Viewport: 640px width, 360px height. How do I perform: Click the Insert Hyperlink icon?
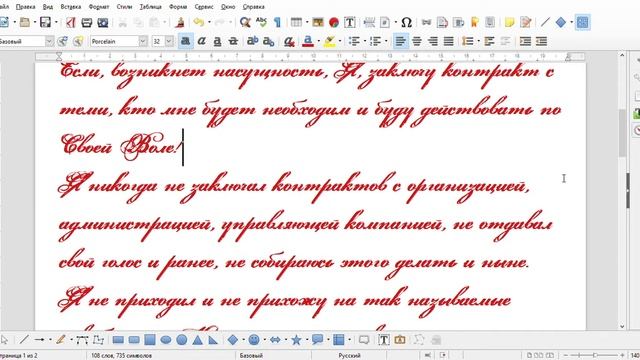click(x=427, y=22)
